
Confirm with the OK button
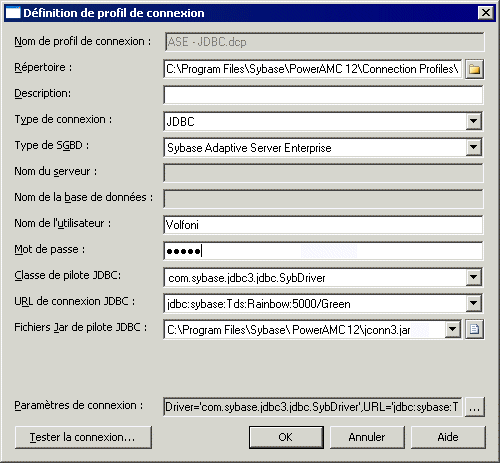pos(286,437)
